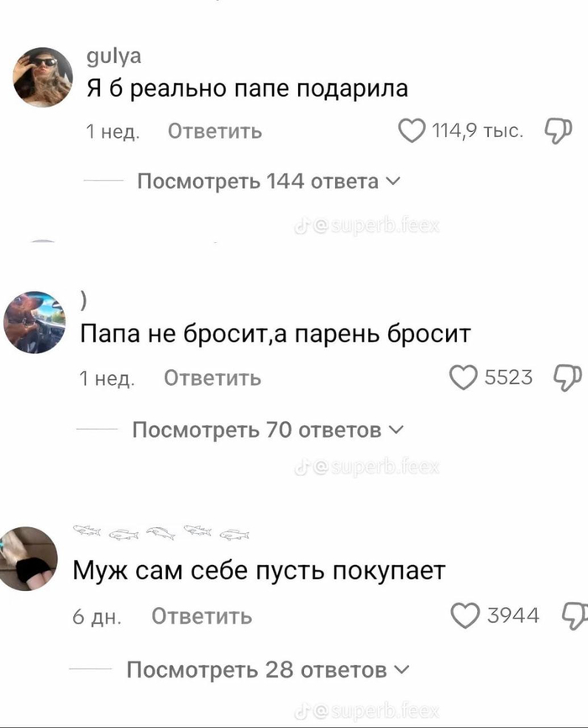This screenshot has width=588, height=728.
Task: Click 'Ответить' under the 6 дн. comment
Action: coord(202,616)
